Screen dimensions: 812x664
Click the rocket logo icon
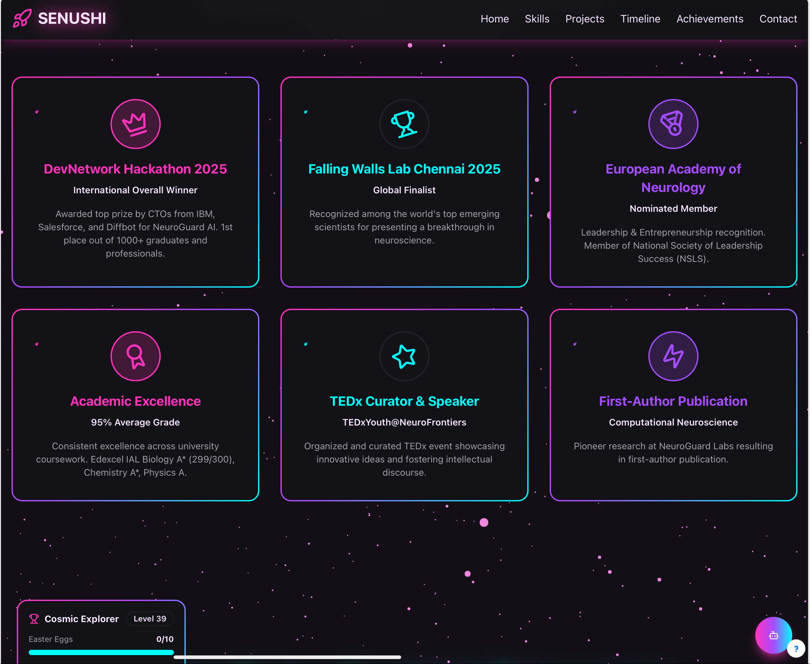click(x=22, y=18)
